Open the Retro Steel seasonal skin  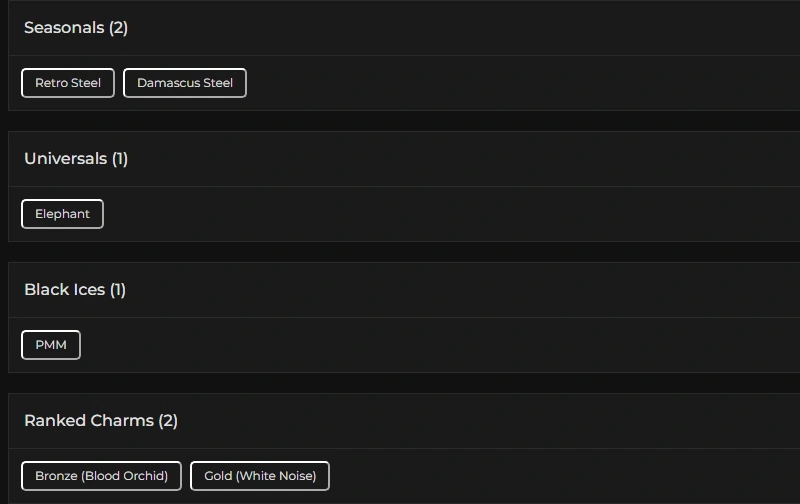[x=68, y=83]
